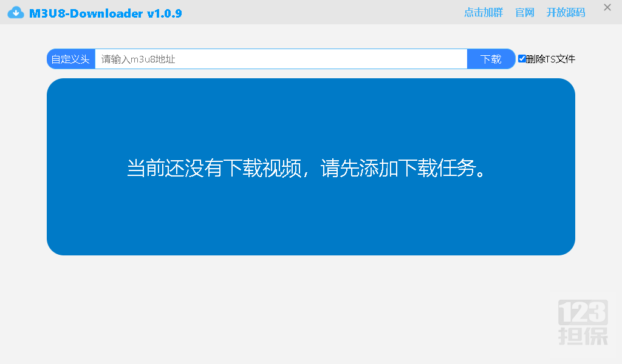
Task: Open the 点击加群 link
Action: [x=484, y=13]
